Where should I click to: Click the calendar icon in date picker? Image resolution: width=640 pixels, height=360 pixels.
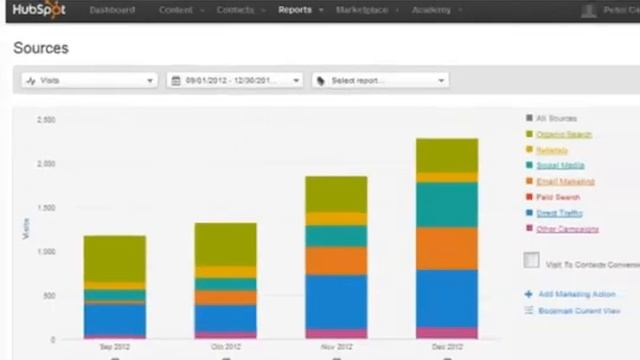click(x=176, y=81)
